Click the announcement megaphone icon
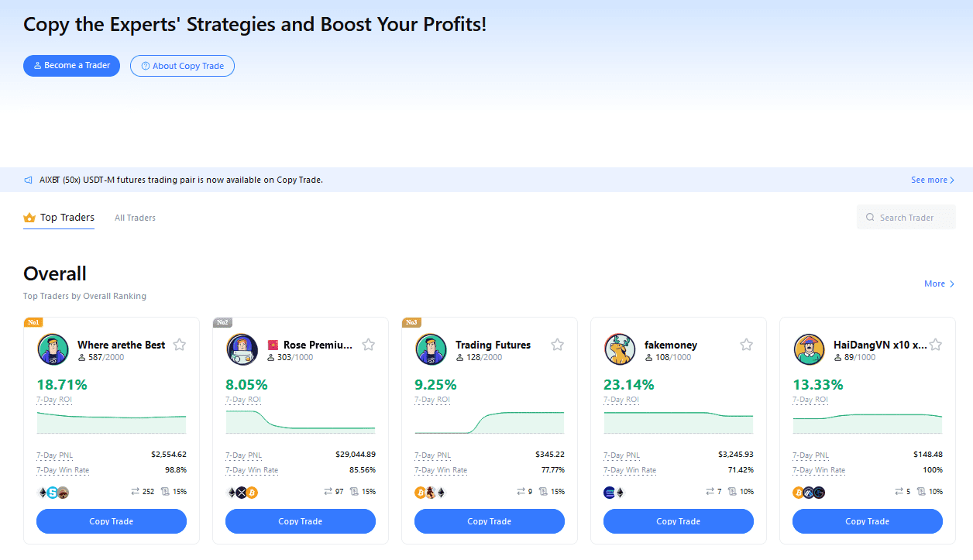Image resolution: width=973 pixels, height=560 pixels. pos(29,180)
